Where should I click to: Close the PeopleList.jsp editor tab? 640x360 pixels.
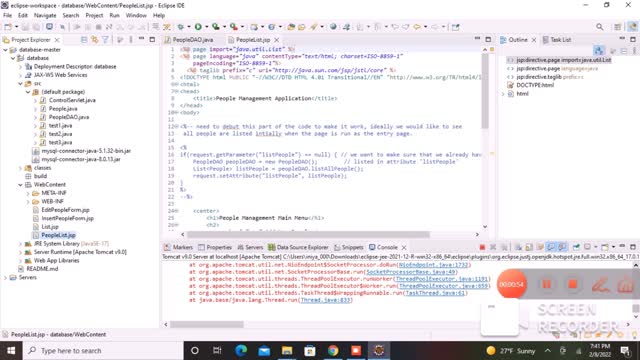[277, 40]
